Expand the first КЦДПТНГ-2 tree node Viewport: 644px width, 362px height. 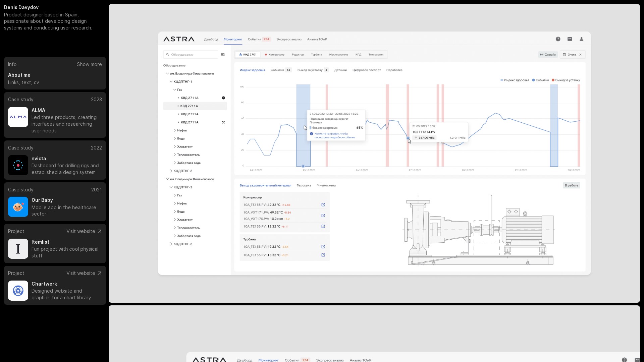[171, 171]
